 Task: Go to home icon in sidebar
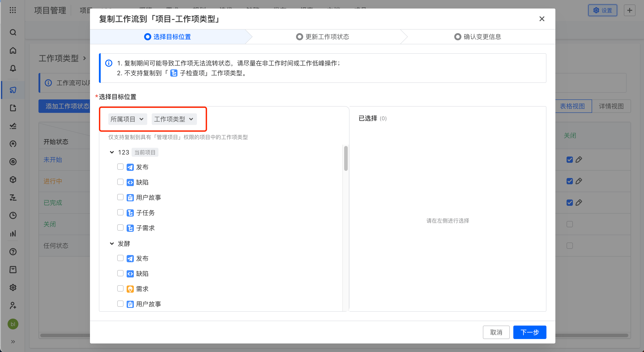[x=13, y=51]
